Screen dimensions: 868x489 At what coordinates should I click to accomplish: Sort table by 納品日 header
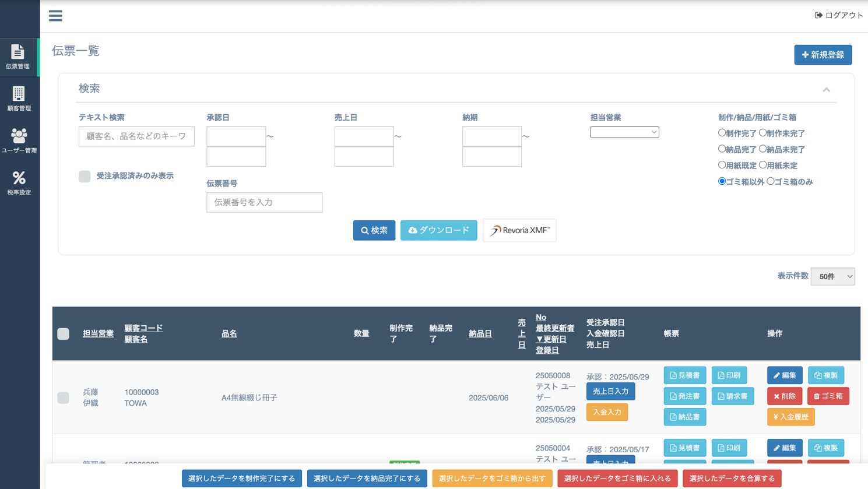(480, 333)
